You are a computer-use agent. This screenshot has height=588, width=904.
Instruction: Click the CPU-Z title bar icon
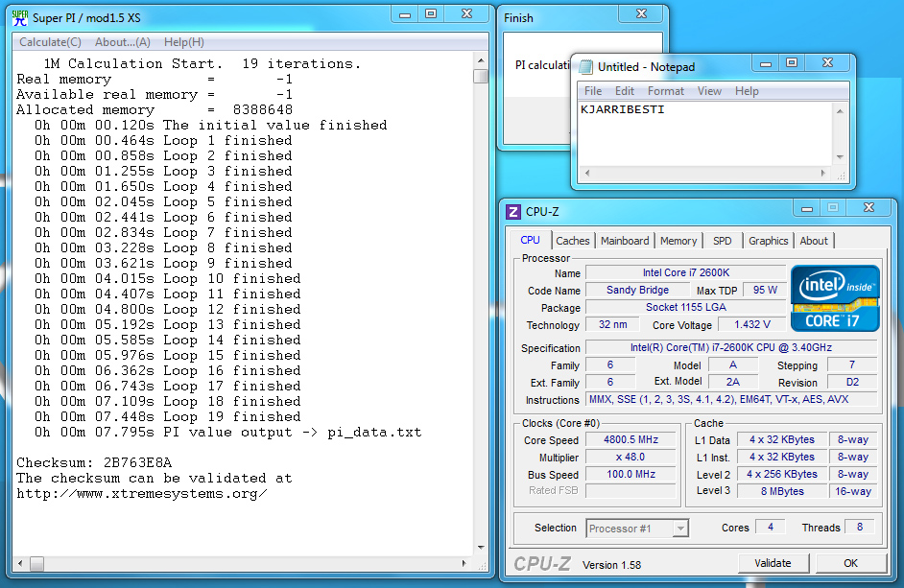coord(513,212)
